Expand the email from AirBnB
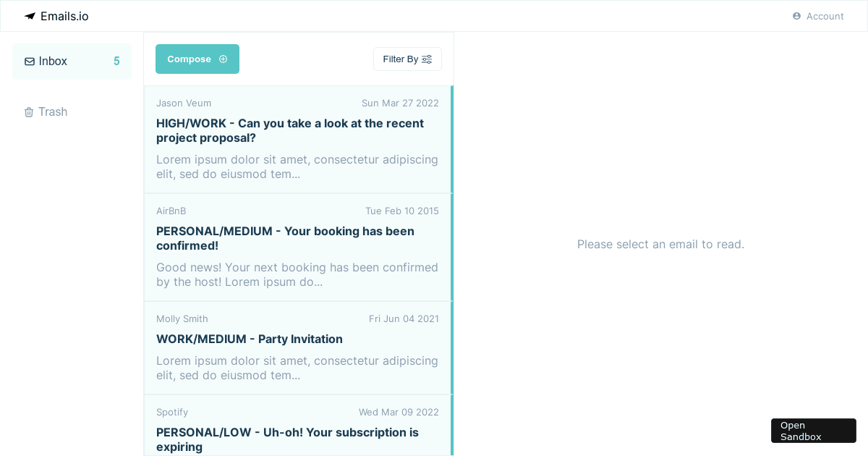Viewport: 868px width, 456px height. pos(297,247)
